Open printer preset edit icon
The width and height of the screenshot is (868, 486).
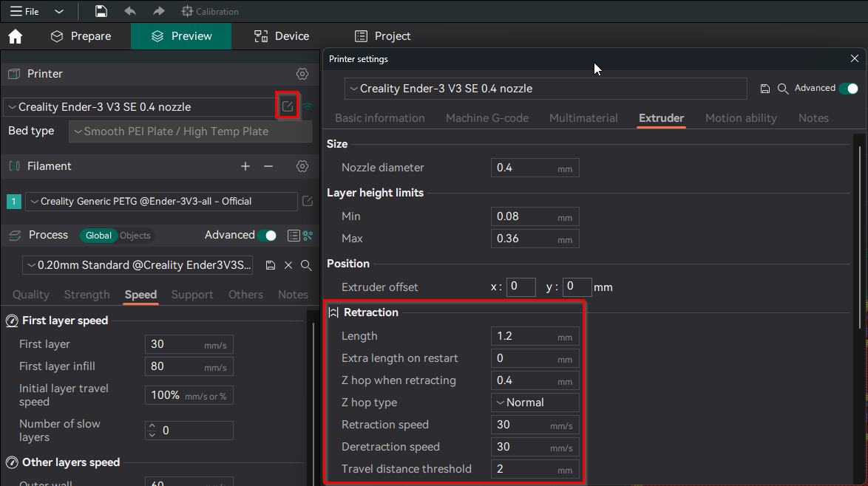(288, 106)
